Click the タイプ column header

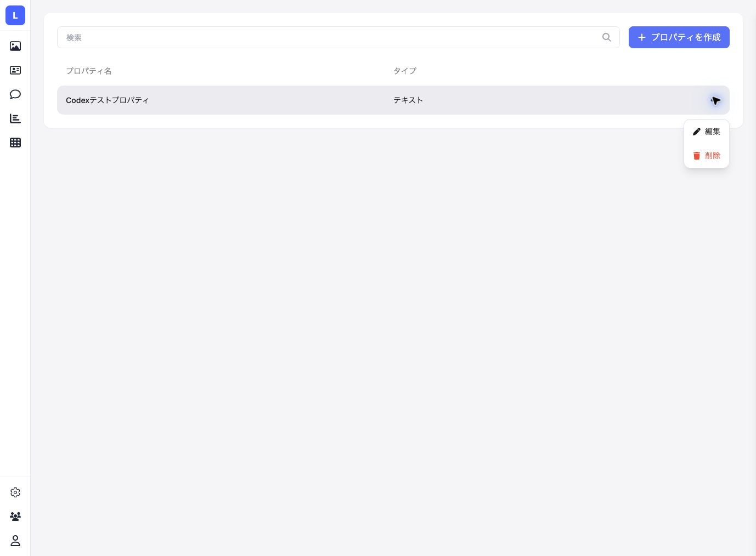click(x=405, y=71)
